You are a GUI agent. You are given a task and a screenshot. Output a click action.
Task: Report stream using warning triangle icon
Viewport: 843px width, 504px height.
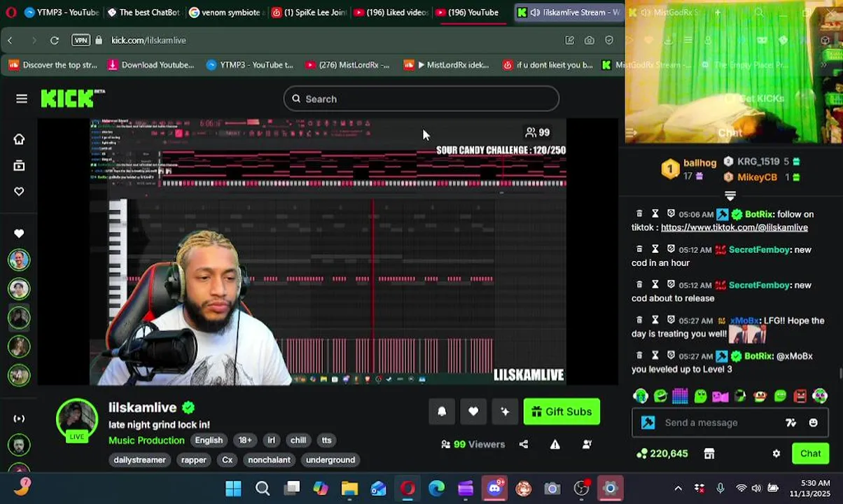(x=555, y=444)
